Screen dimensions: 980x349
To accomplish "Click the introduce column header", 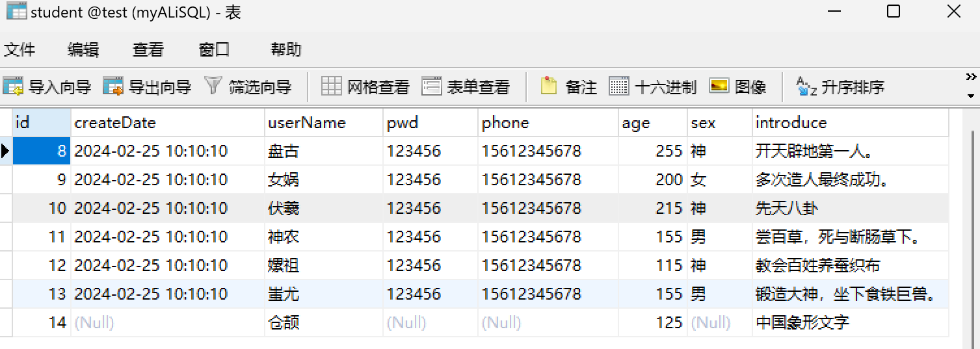I will coord(791,123).
